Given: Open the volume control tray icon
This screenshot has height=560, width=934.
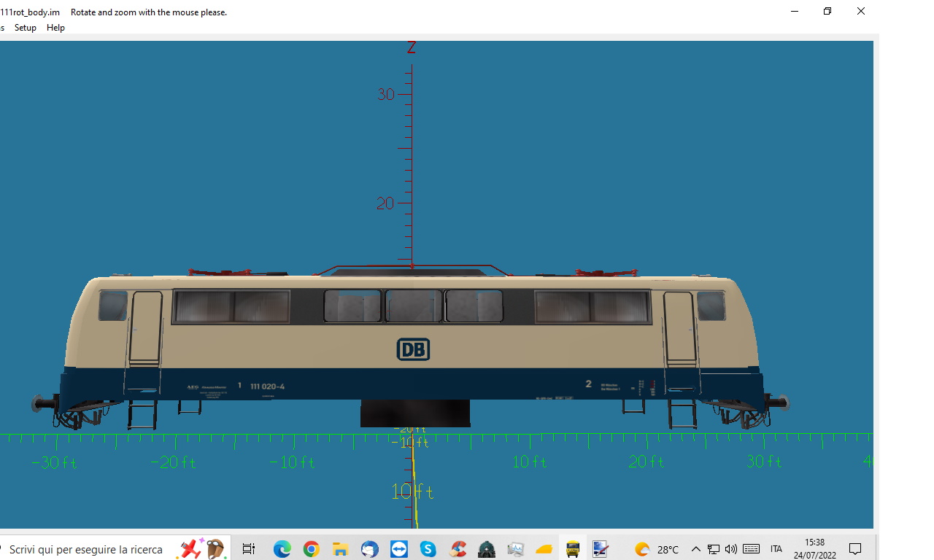Looking at the screenshot, I should (x=731, y=549).
